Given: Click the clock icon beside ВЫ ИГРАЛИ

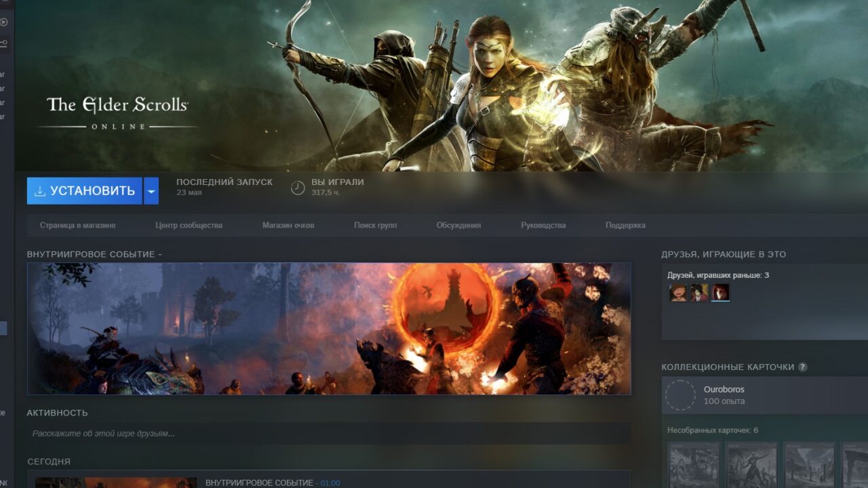Looking at the screenshot, I should coord(298,188).
